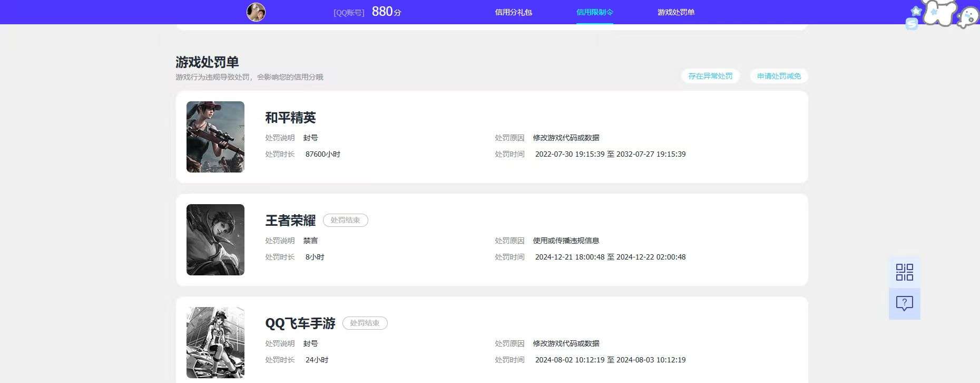Click the 2022-07-30 19:15:39 penalty time range

pyautogui.click(x=610, y=154)
